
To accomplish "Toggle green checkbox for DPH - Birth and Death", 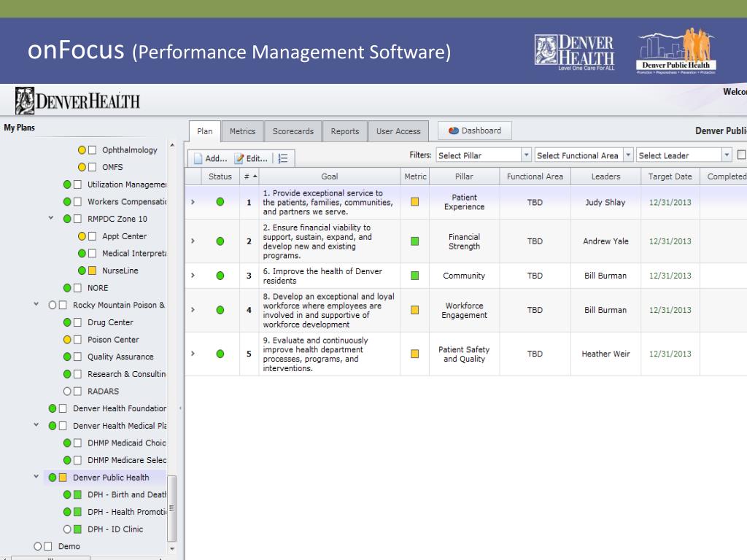I will pyautogui.click(x=77, y=495).
